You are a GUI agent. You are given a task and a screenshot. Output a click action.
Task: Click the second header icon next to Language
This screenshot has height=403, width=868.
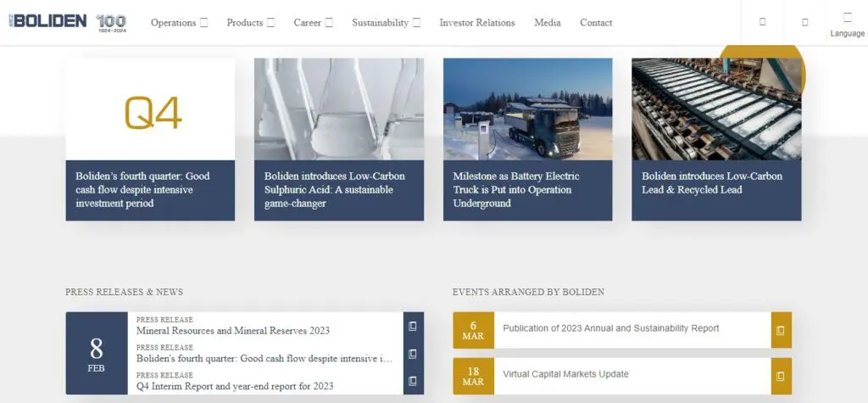pyautogui.click(x=805, y=22)
